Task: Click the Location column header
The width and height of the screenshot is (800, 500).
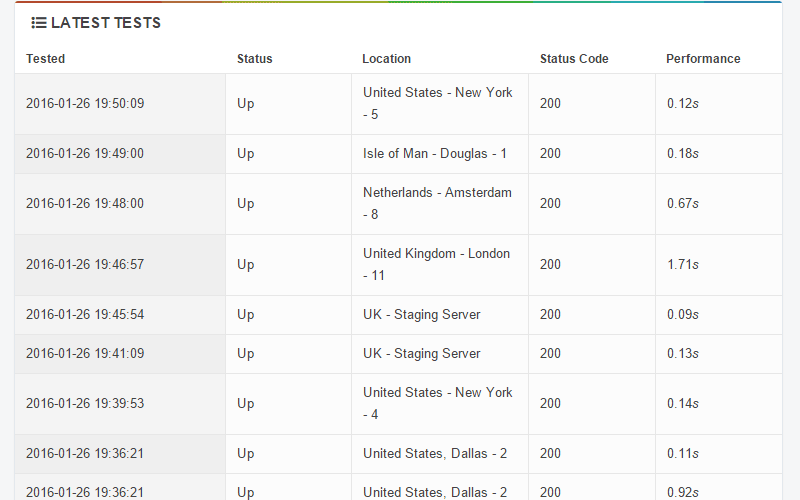Action: click(x=386, y=59)
